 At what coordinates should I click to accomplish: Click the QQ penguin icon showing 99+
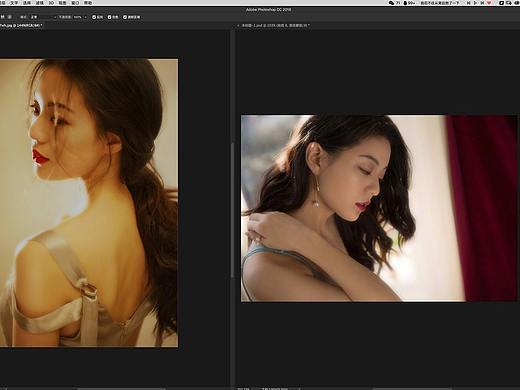[x=405, y=3]
